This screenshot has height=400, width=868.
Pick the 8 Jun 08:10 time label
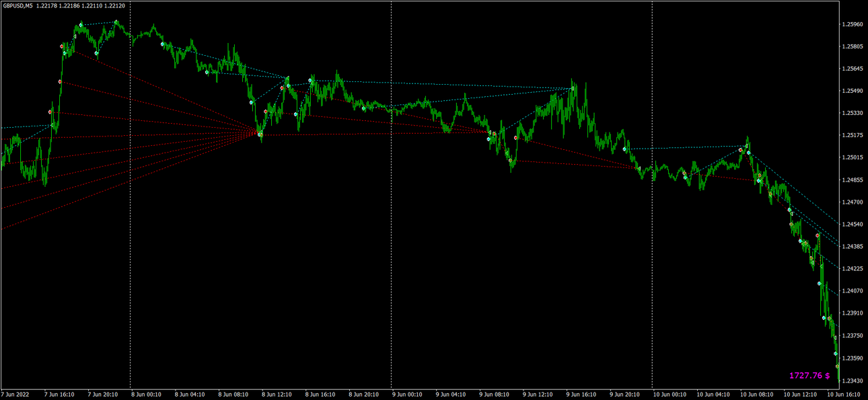pos(233,395)
